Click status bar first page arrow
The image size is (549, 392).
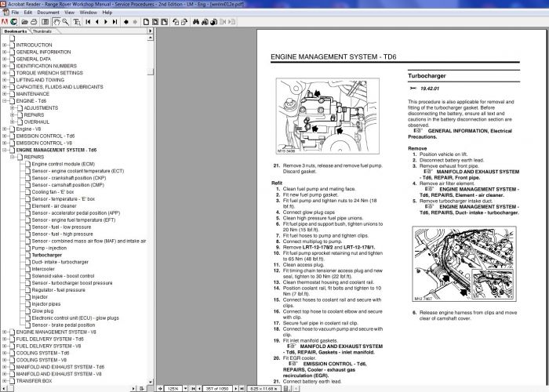coord(193,389)
